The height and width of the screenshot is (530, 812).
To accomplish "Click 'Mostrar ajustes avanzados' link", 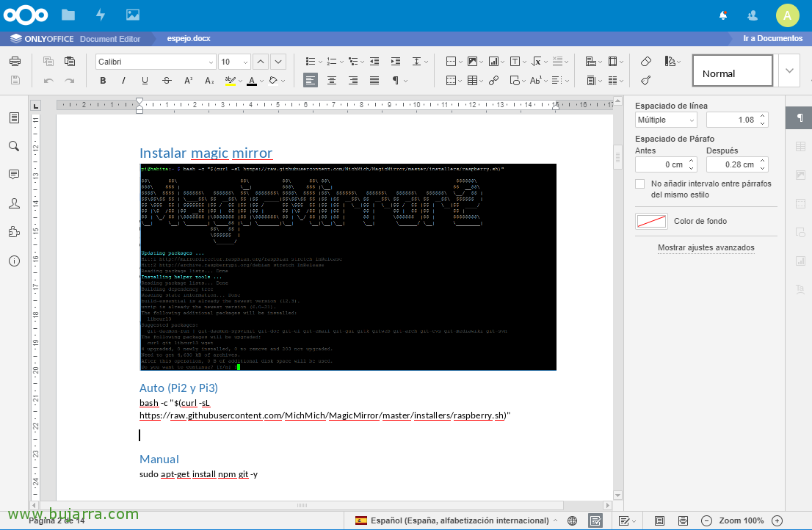I will tap(706, 247).
